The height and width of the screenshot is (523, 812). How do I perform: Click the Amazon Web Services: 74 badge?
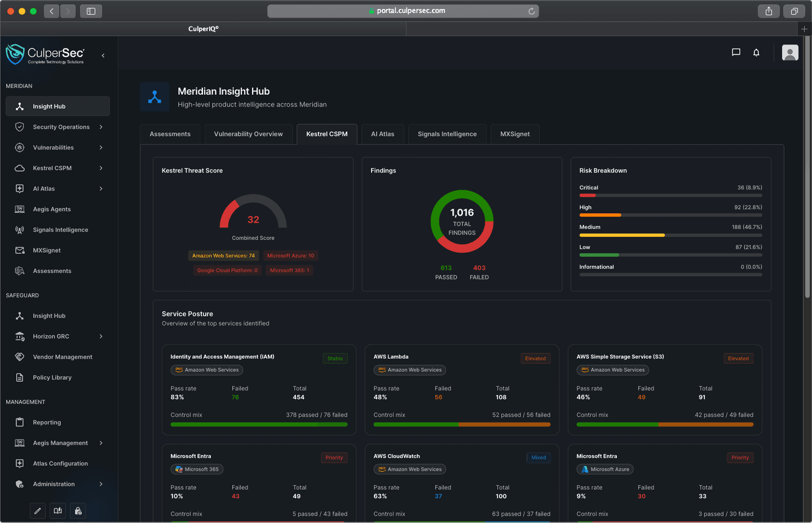[223, 256]
